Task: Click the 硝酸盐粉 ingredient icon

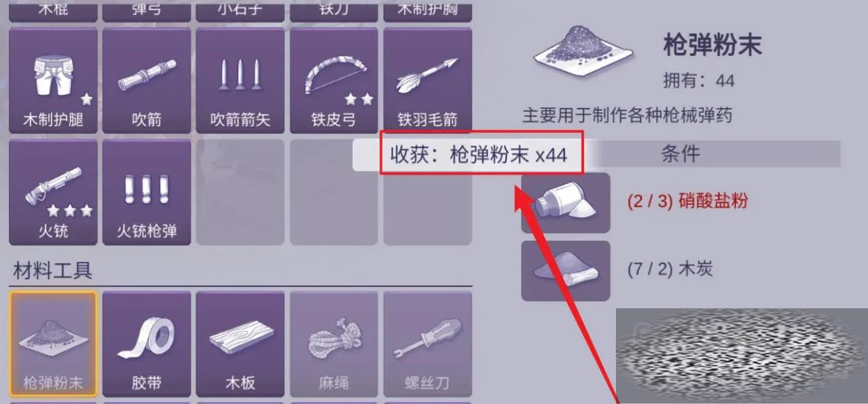Action: tap(565, 202)
